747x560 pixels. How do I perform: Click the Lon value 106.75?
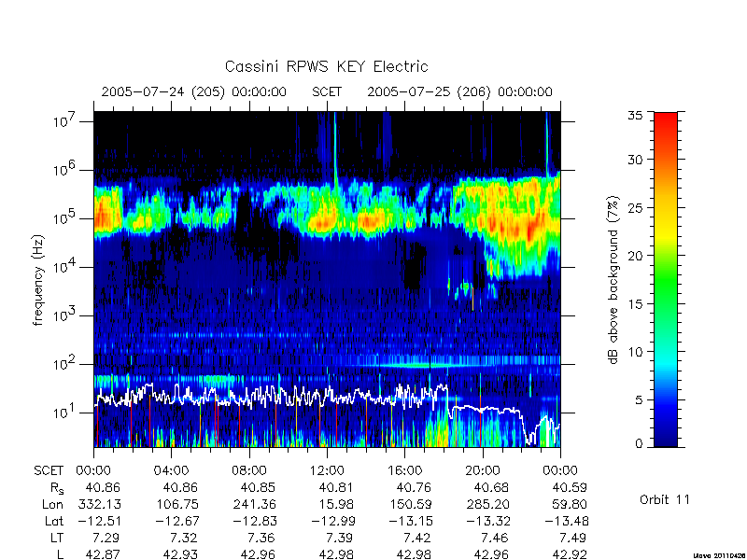point(176,505)
